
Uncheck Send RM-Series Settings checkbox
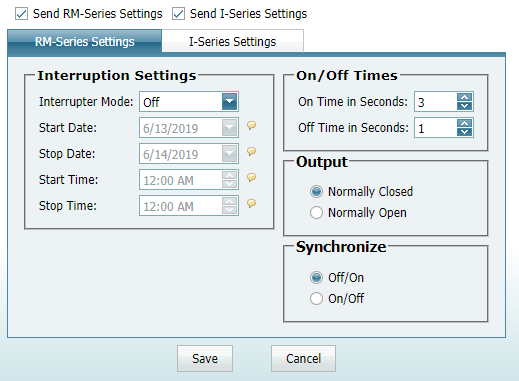[22, 14]
